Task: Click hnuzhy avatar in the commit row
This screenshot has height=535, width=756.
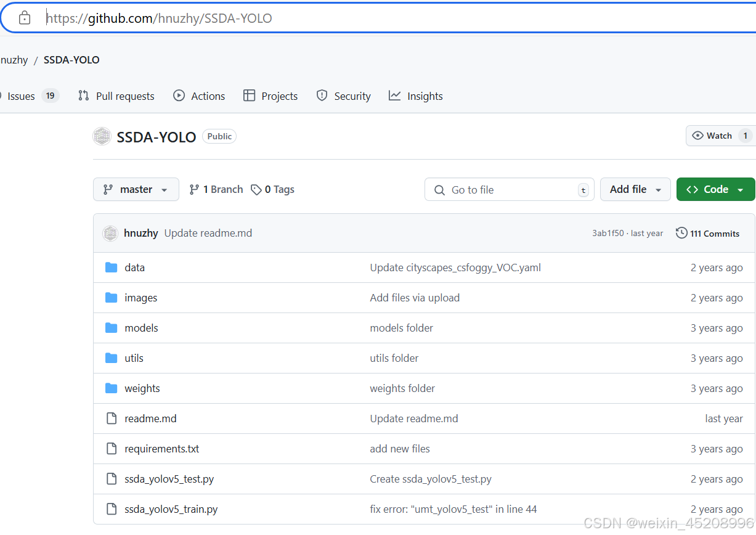Action: 110,233
